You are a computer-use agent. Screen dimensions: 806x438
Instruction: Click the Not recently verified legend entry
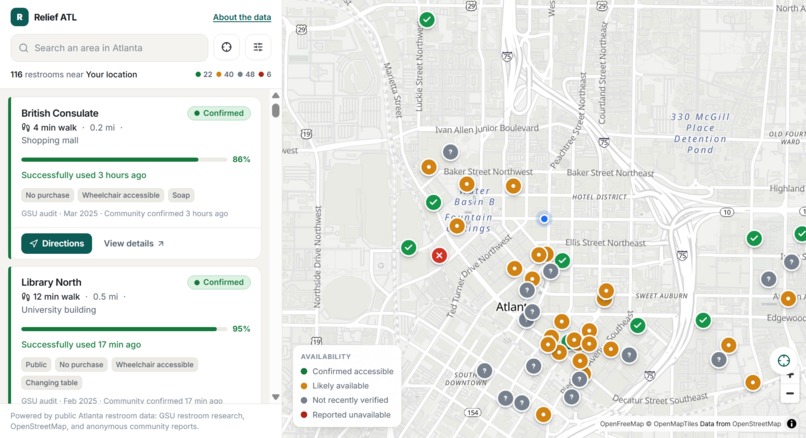344,400
